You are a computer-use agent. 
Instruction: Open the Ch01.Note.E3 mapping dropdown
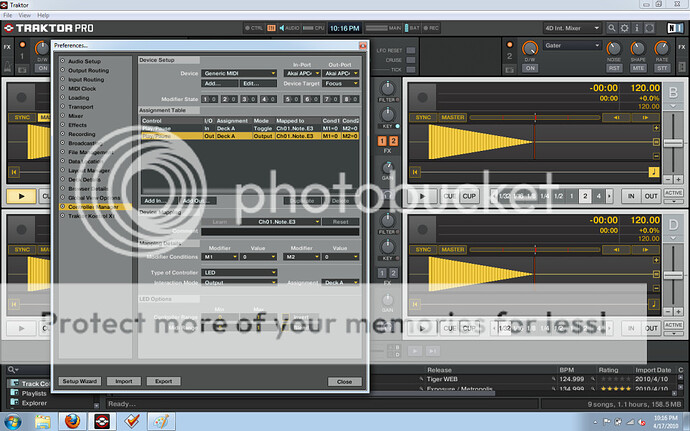coord(281,222)
